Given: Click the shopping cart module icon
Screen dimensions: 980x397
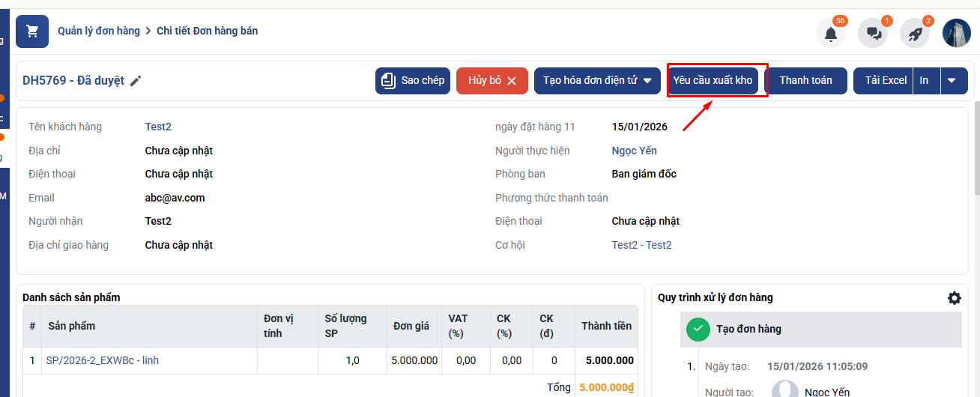Looking at the screenshot, I should coord(31,31).
